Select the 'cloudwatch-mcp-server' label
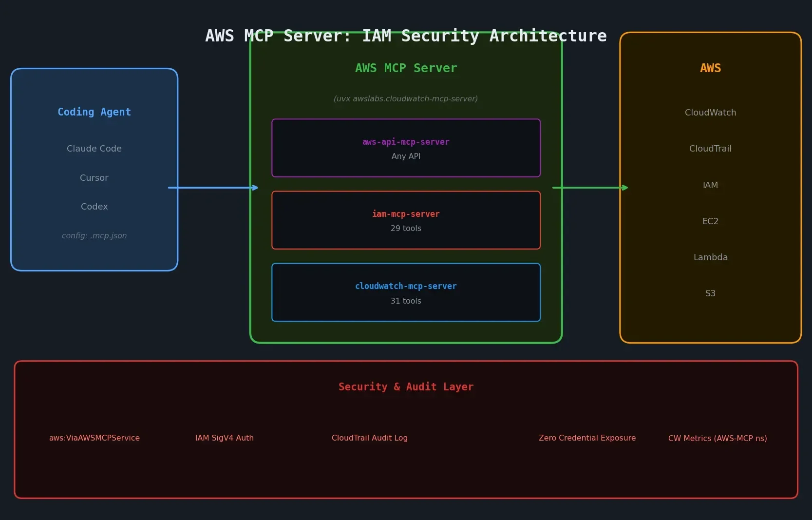This screenshot has width=812, height=520. (x=406, y=286)
